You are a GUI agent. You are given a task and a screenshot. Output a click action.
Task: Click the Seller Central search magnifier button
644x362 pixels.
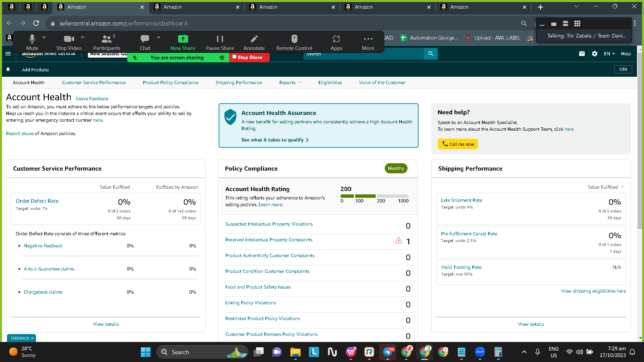(x=431, y=54)
